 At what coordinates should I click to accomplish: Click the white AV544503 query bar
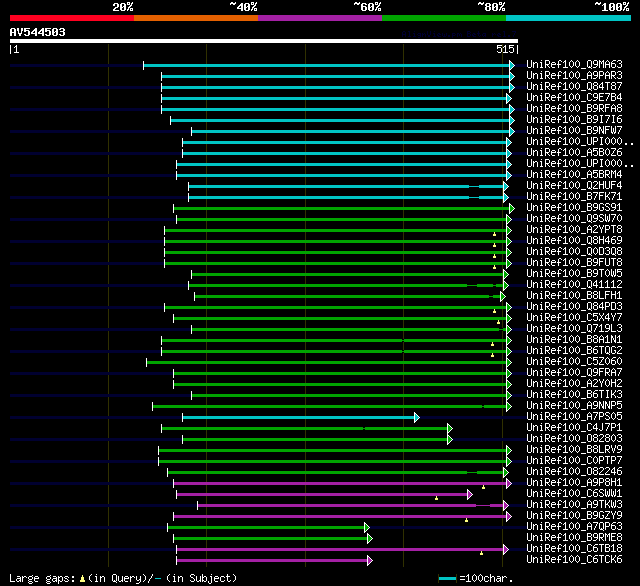264,41
